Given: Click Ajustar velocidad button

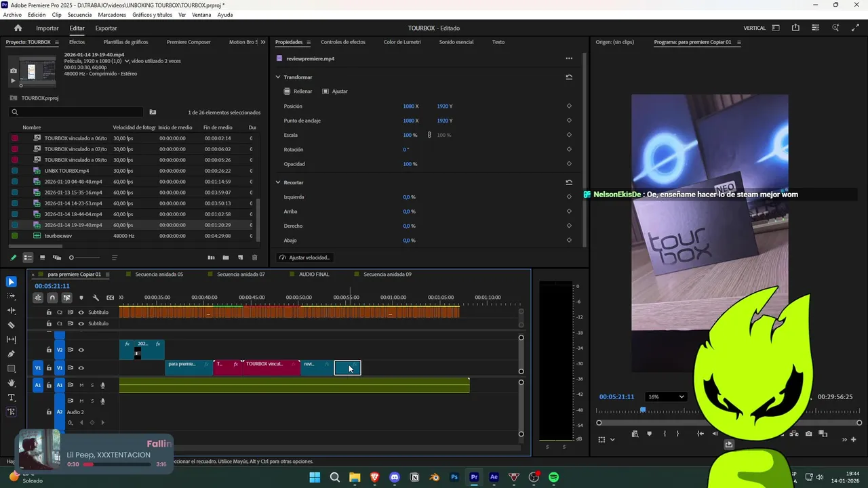Looking at the screenshot, I should pos(304,258).
